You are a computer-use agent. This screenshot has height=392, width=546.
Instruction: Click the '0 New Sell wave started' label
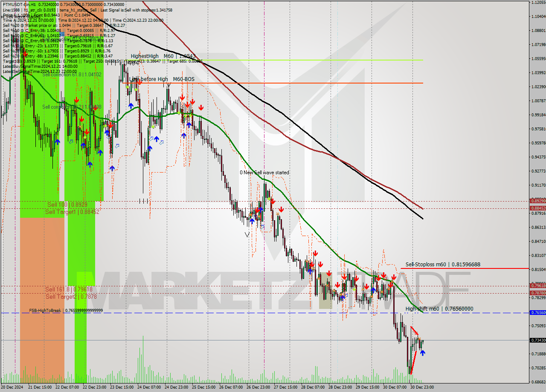[x=264, y=173]
